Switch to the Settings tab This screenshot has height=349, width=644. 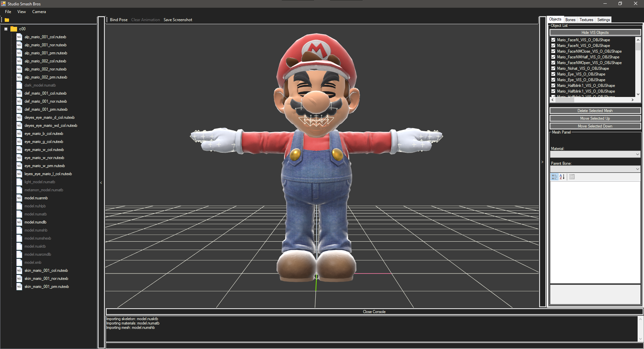tap(603, 20)
